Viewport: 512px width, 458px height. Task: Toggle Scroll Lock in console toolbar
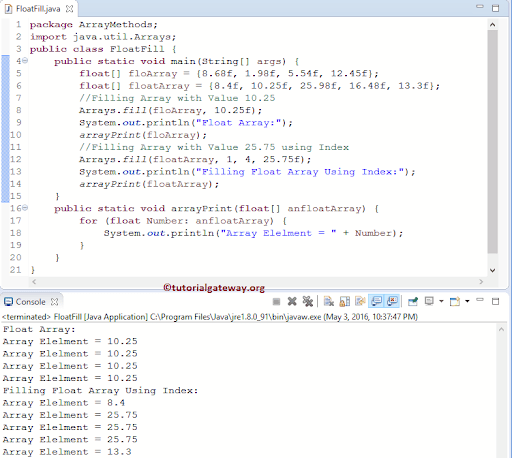[345, 301]
